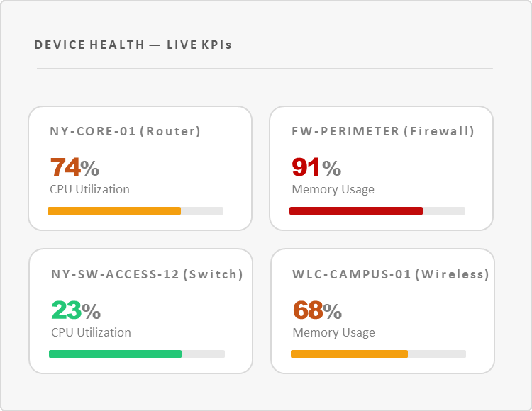
Task: Click the orange WLC-CAMPUS-01 memory progress bar
Action: click(x=349, y=354)
